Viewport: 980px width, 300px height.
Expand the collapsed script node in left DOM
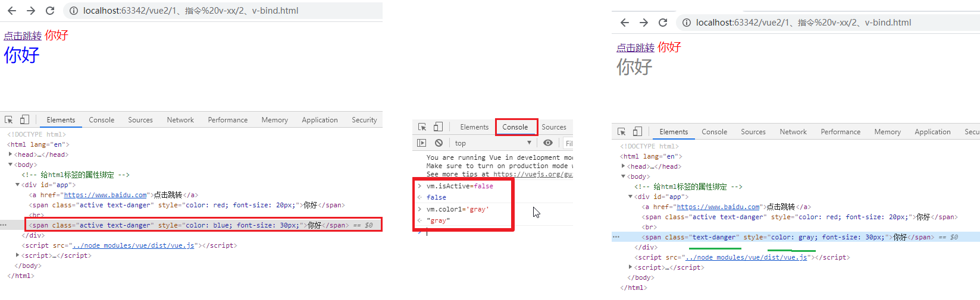(17, 255)
